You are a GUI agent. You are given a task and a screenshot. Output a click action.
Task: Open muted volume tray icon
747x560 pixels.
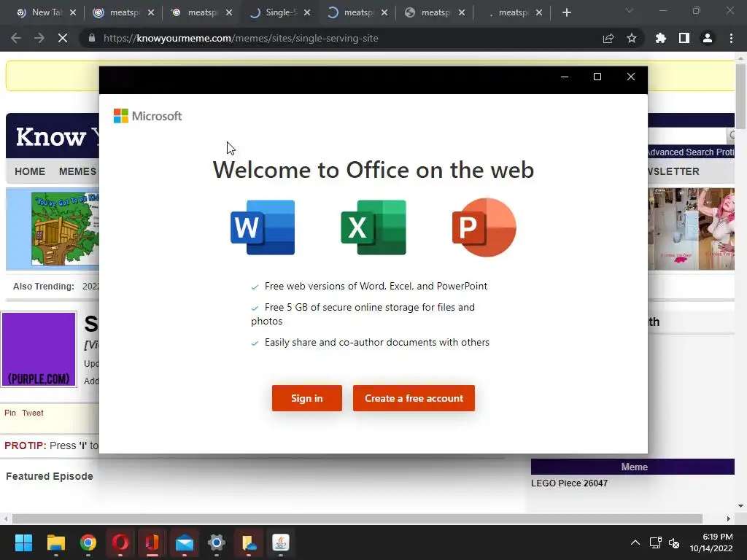pos(673,542)
